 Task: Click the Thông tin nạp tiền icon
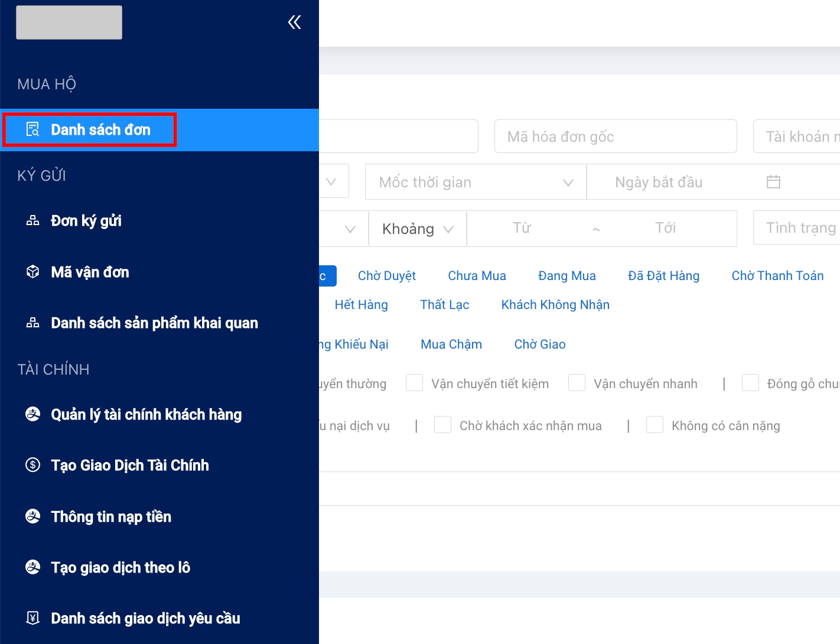[x=33, y=516]
